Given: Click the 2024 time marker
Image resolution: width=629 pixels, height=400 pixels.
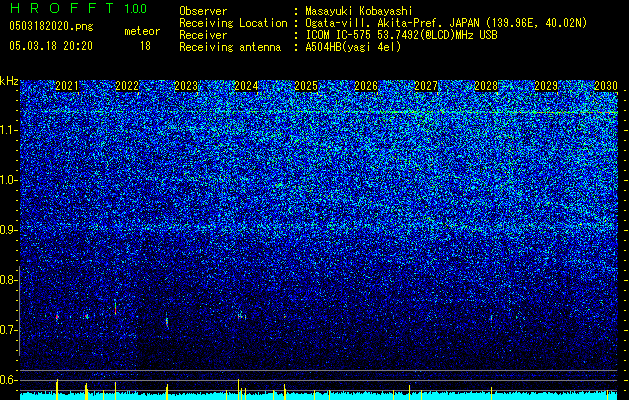Looking at the screenshot, I should tap(246, 86).
